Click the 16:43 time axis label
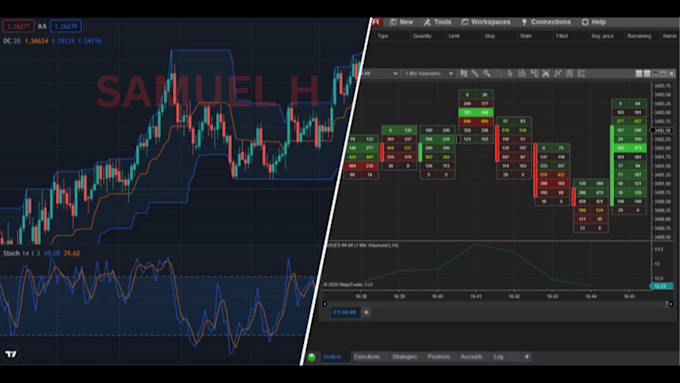Screen dimensions: 680x383 (552, 296)
